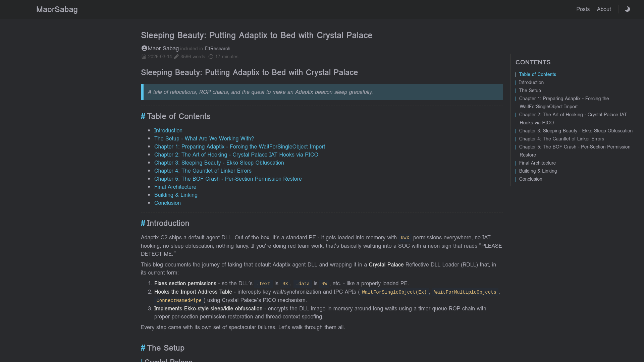
Task: Go to the MaorSabag home page
Action: (x=57, y=9)
